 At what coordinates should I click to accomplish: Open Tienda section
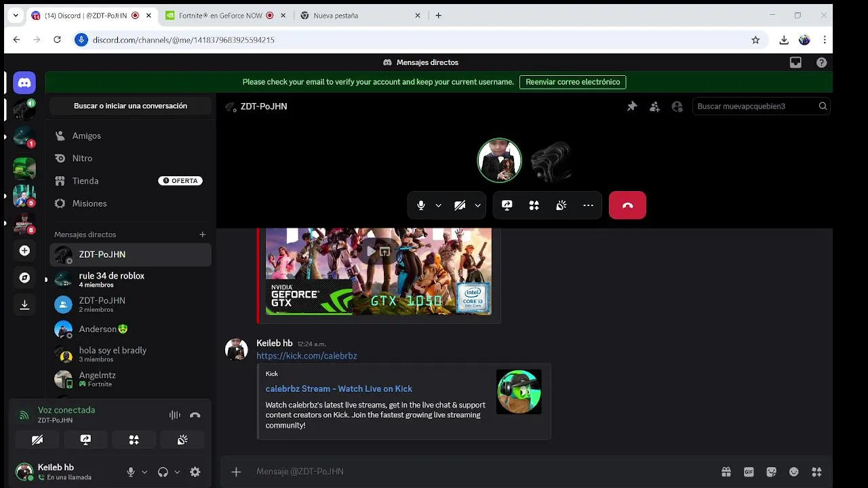(130, 181)
